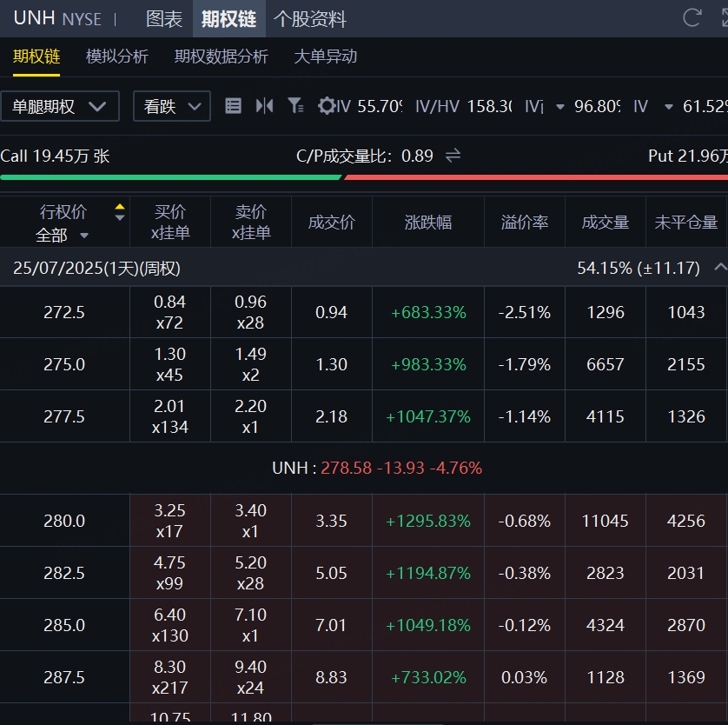728x725 pixels.
Task: Click bid price 8.30 x217
Action: (170, 677)
